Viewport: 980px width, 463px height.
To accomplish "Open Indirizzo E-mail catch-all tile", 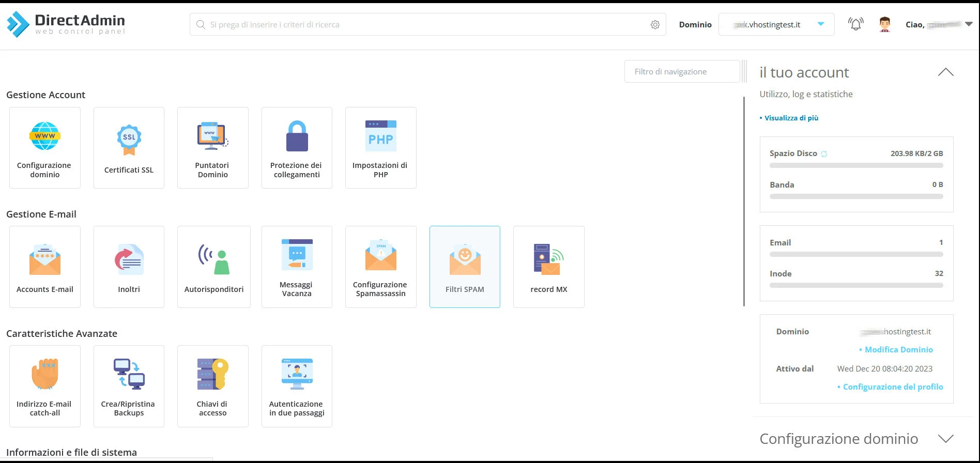I will (x=45, y=386).
